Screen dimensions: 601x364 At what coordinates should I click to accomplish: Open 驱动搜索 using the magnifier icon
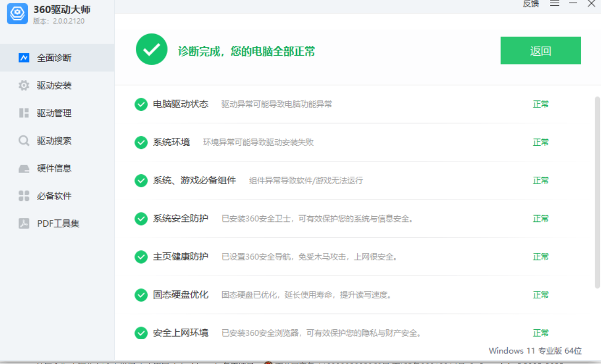click(x=23, y=140)
